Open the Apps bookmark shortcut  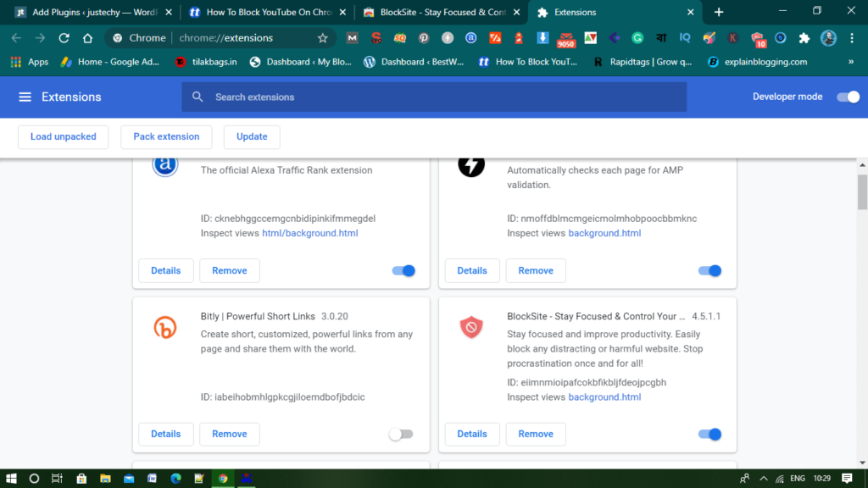pyautogui.click(x=30, y=62)
